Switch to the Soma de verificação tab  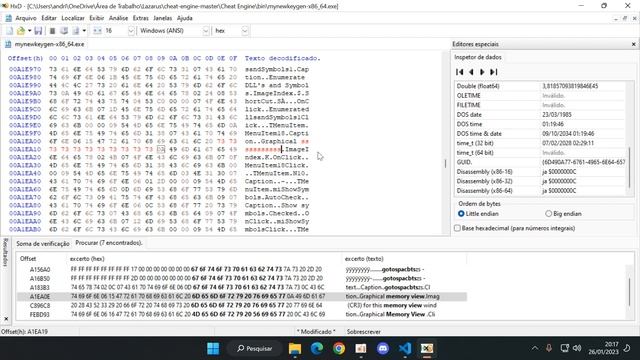click(x=42, y=244)
